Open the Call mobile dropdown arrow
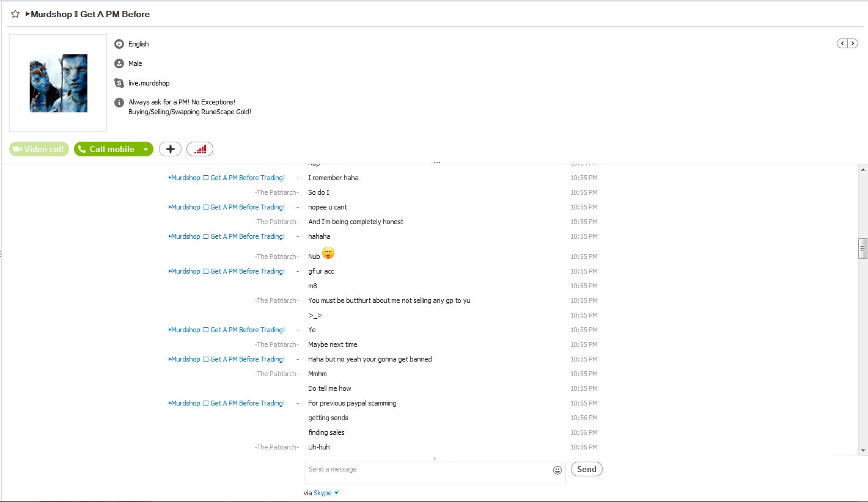This screenshot has width=868, height=502. tap(145, 149)
